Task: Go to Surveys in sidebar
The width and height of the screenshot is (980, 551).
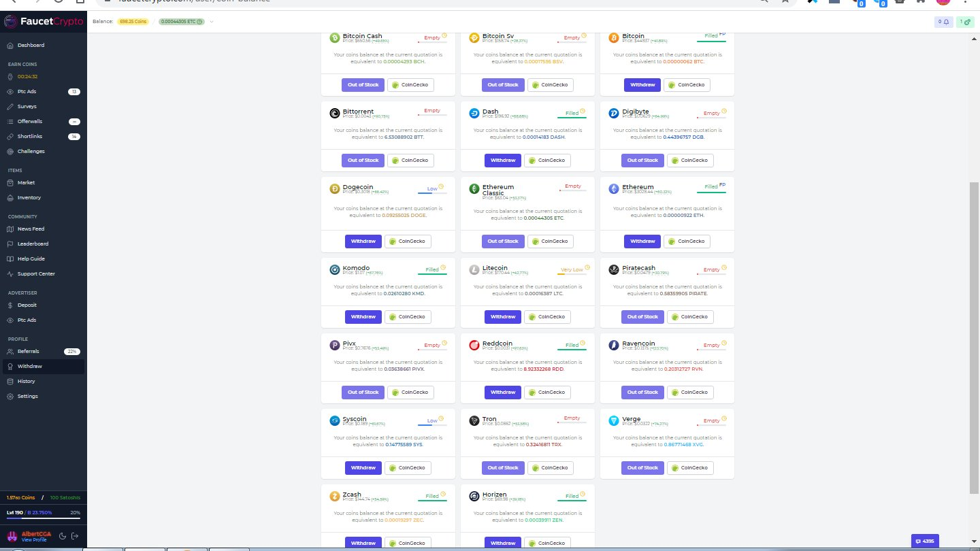Action: coord(44,106)
